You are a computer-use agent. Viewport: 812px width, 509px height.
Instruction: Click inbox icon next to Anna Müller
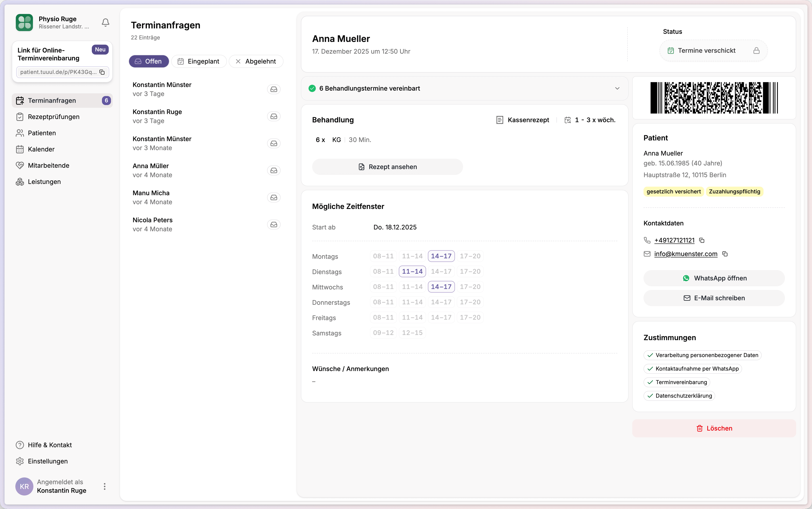tap(273, 170)
